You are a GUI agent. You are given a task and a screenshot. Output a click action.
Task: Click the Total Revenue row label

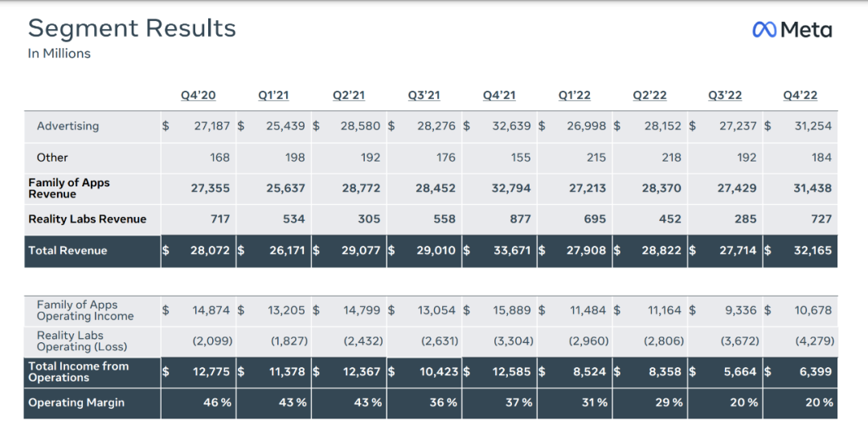[68, 251]
